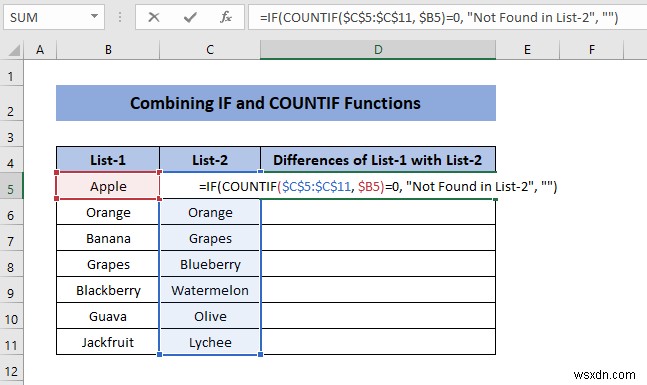The width and height of the screenshot is (647, 385).
Task: Select the 'Jackfruit' cell
Action: (x=108, y=342)
